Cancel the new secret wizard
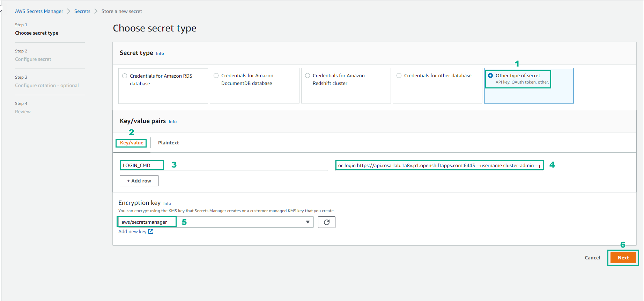 (592, 258)
